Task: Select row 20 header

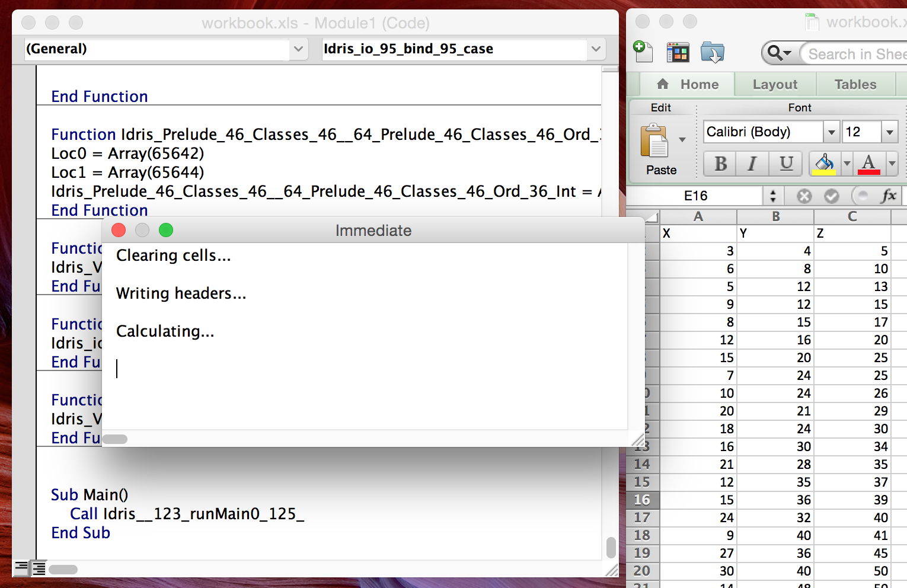Action: pyautogui.click(x=643, y=571)
